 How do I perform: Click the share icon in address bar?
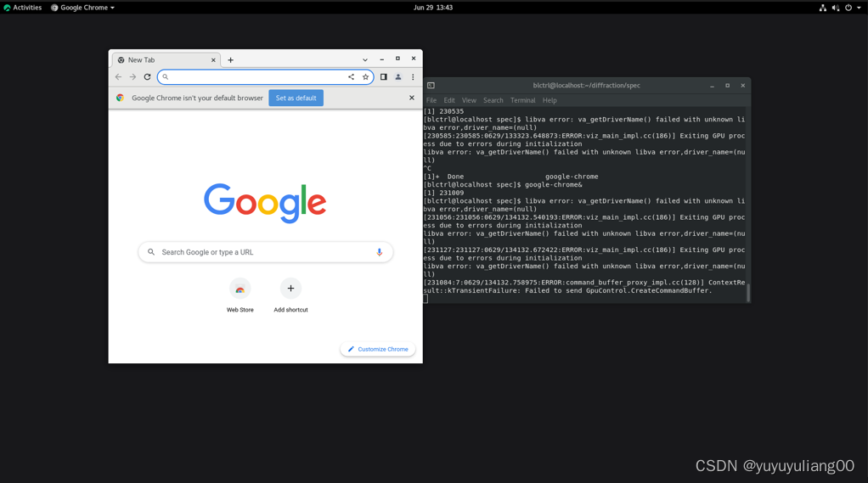(351, 77)
